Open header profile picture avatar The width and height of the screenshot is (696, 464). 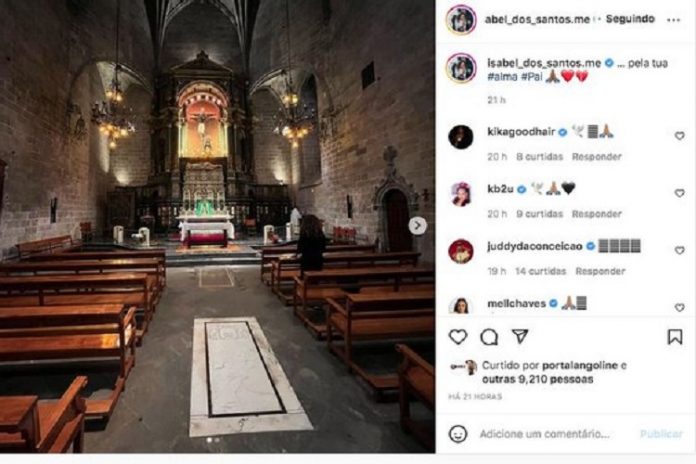tap(461, 20)
